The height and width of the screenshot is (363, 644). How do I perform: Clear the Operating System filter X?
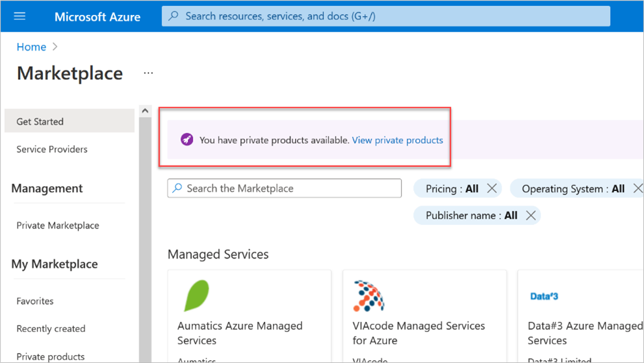point(638,189)
